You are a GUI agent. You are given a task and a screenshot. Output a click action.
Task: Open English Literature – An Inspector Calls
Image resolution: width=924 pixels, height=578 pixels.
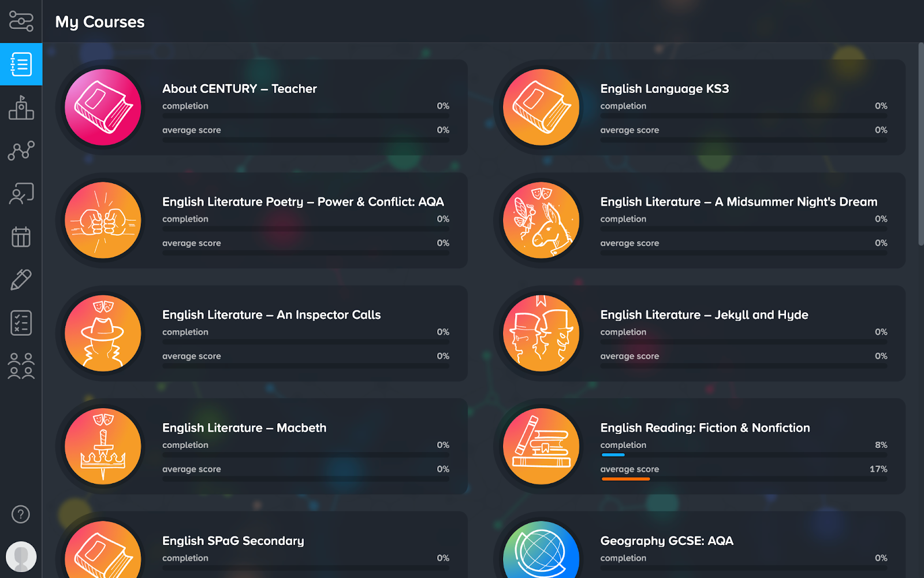pos(271,315)
